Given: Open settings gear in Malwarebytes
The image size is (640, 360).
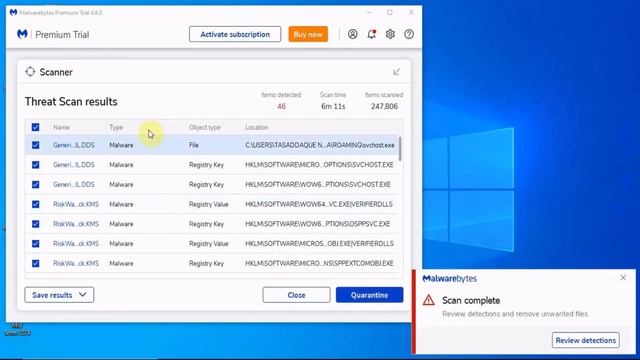Looking at the screenshot, I should coord(390,34).
